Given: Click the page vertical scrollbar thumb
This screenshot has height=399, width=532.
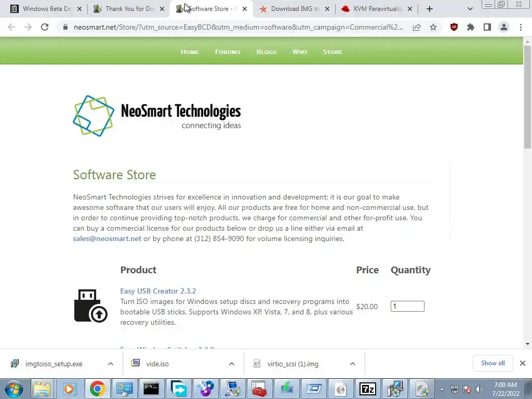Looking at the screenshot, I should [x=527, y=97].
